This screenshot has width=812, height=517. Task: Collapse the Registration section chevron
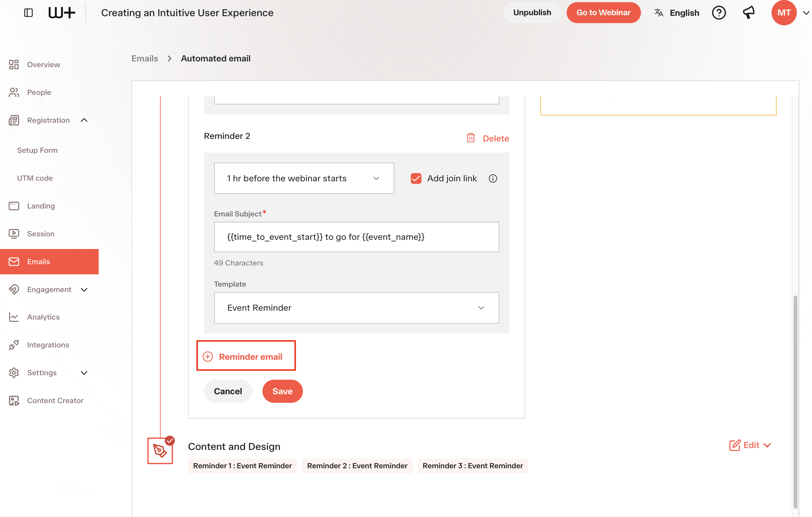click(x=84, y=120)
